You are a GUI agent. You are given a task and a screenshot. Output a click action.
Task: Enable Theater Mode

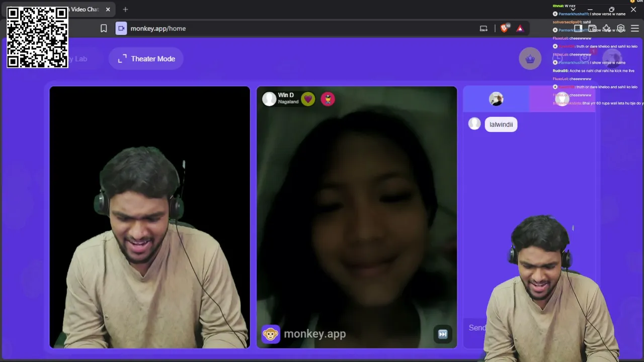point(146,59)
